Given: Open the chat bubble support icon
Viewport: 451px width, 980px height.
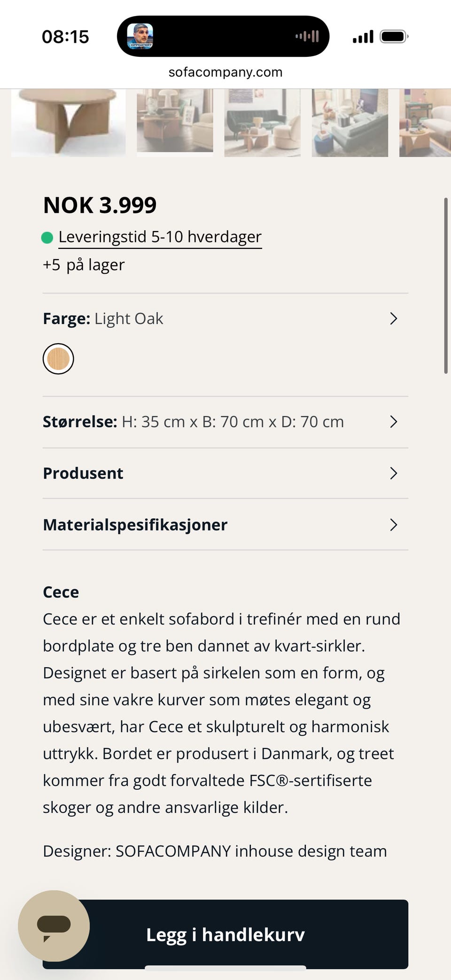Looking at the screenshot, I should click(54, 926).
